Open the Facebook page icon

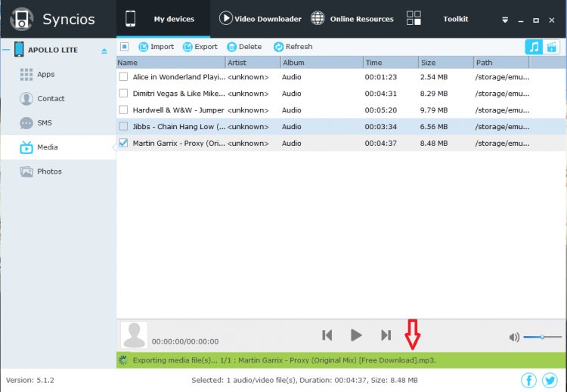click(528, 380)
